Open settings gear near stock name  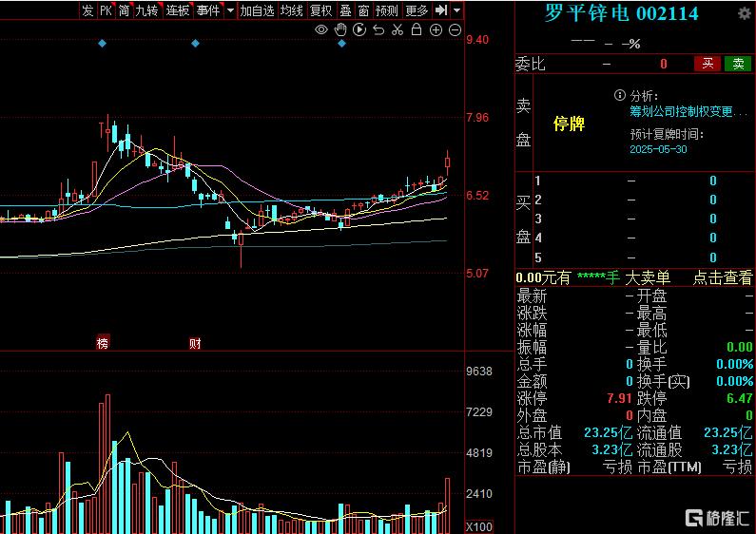[745, 13]
